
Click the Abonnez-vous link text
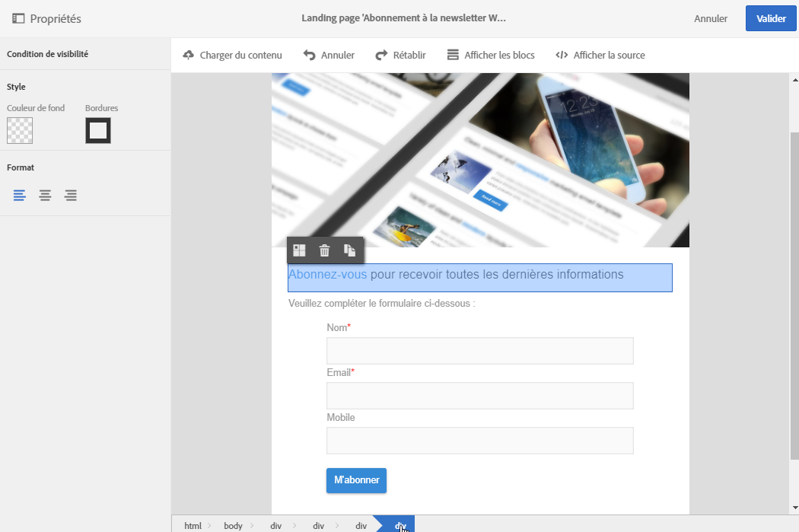click(328, 274)
